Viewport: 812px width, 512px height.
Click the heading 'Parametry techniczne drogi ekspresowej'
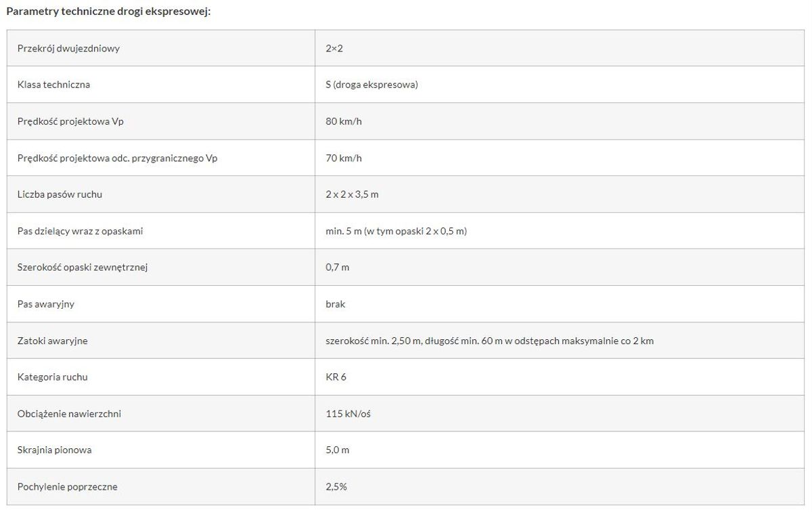[x=108, y=12]
